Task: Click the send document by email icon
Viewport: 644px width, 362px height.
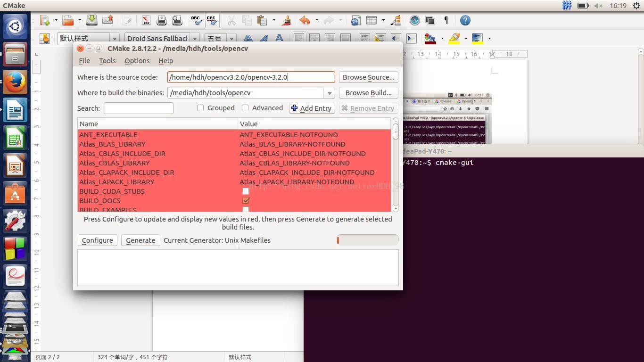Action: tap(107, 20)
